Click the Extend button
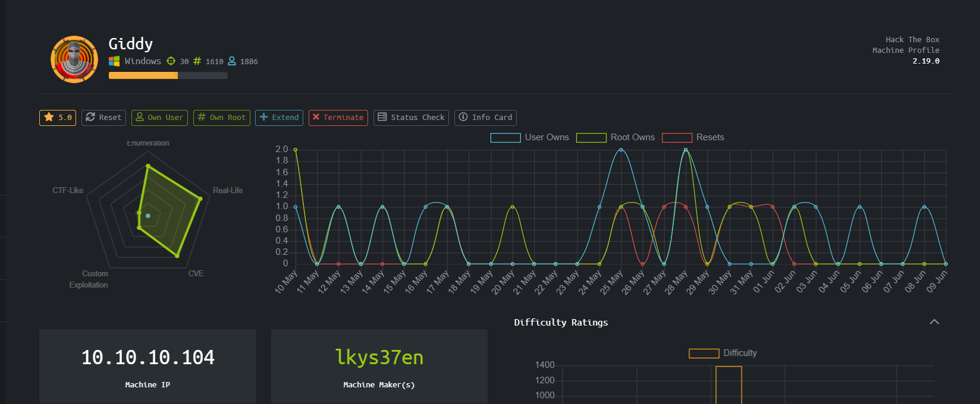The width and height of the screenshot is (980, 404). tap(279, 118)
